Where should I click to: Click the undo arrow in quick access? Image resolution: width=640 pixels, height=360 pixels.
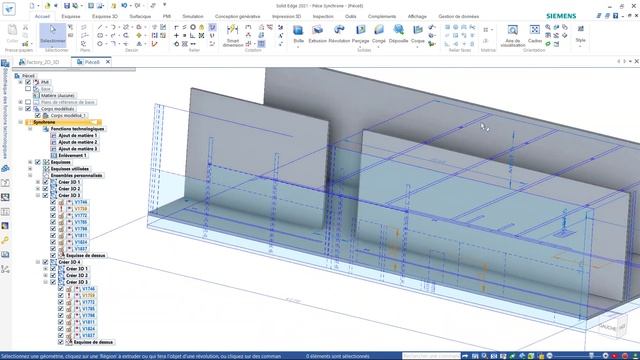124,6
